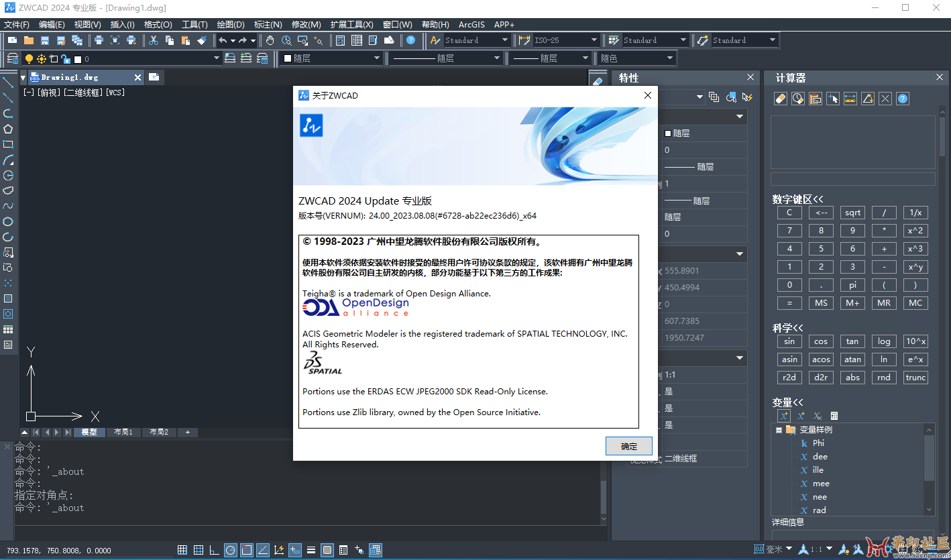This screenshot has width=951, height=560.
Task: Click the blue Help question mark in the main toolbar
Action: pos(410,40)
